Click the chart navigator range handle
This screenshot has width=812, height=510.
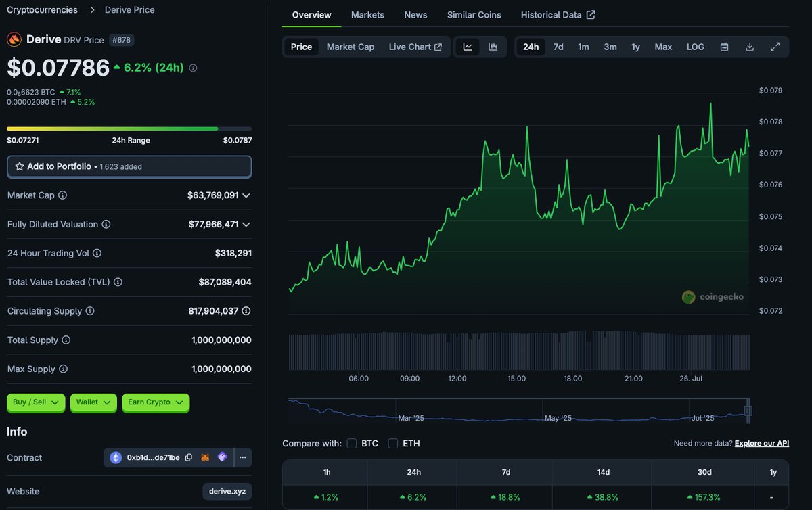tap(748, 411)
